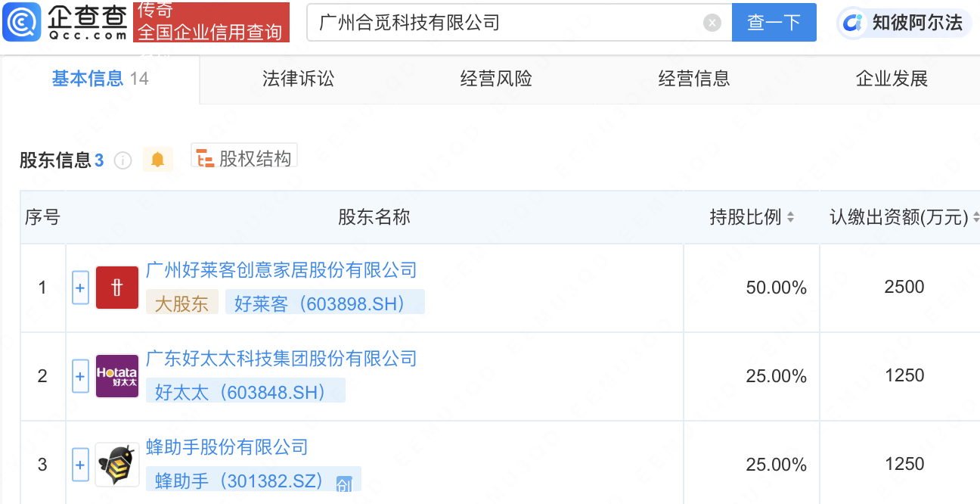980x504 pixels.
Task: Open the 企业发展 tab
Action: tap(892, 79)
